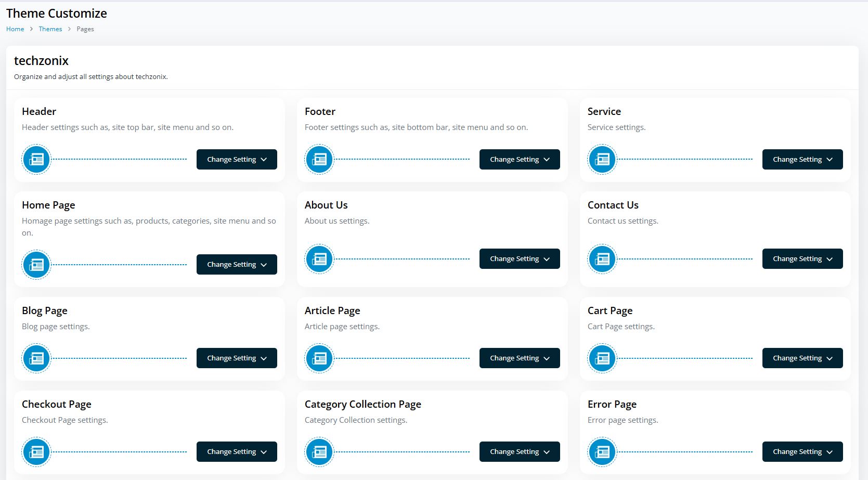Click the About Us section icon
The image size is (868, 480).
click(319, 259)
